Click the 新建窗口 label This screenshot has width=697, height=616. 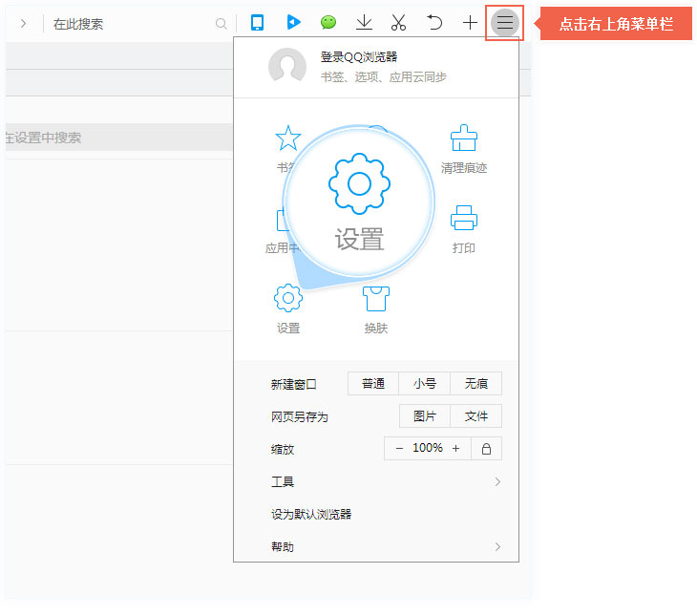293,384
